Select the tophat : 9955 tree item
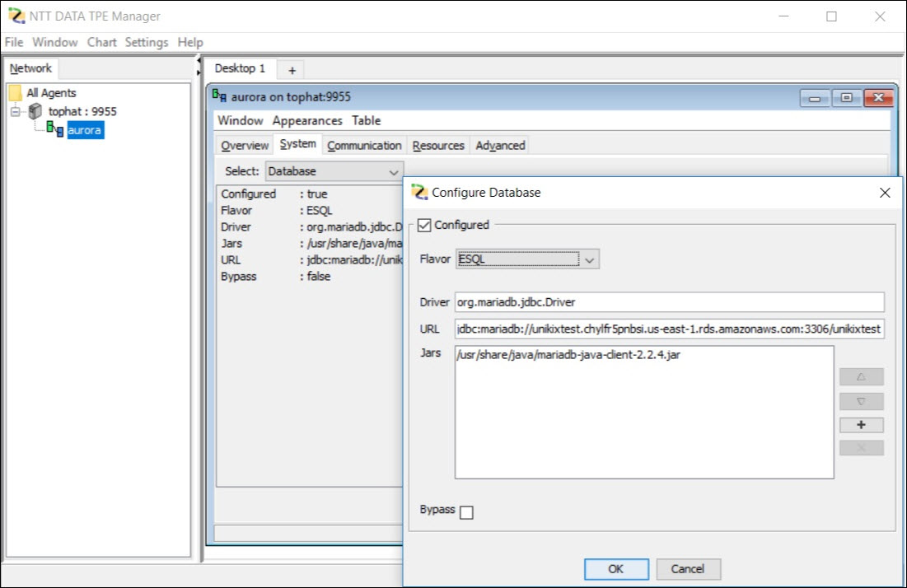This screenshot has height=588, width=907. coord(82,111)
